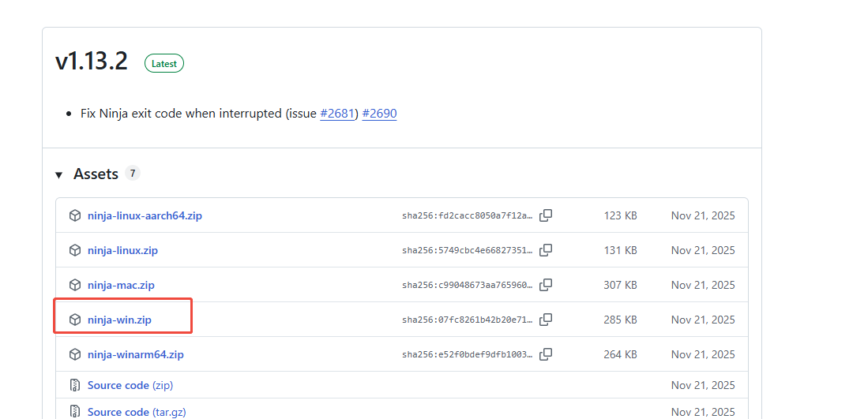Click the green Latest badge
Viewport: 868px width, 419px height.
click(163, 64)
